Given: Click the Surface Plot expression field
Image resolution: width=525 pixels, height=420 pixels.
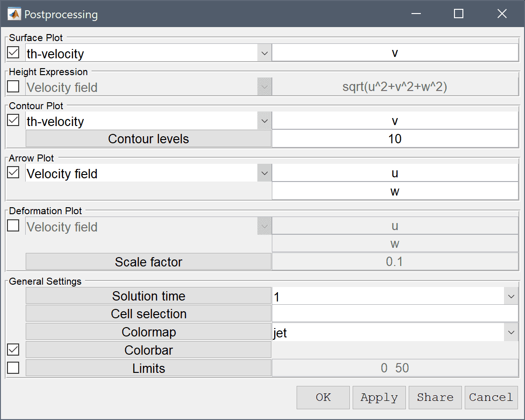Looking at the screenshot, I should click(x=395, y=53).
